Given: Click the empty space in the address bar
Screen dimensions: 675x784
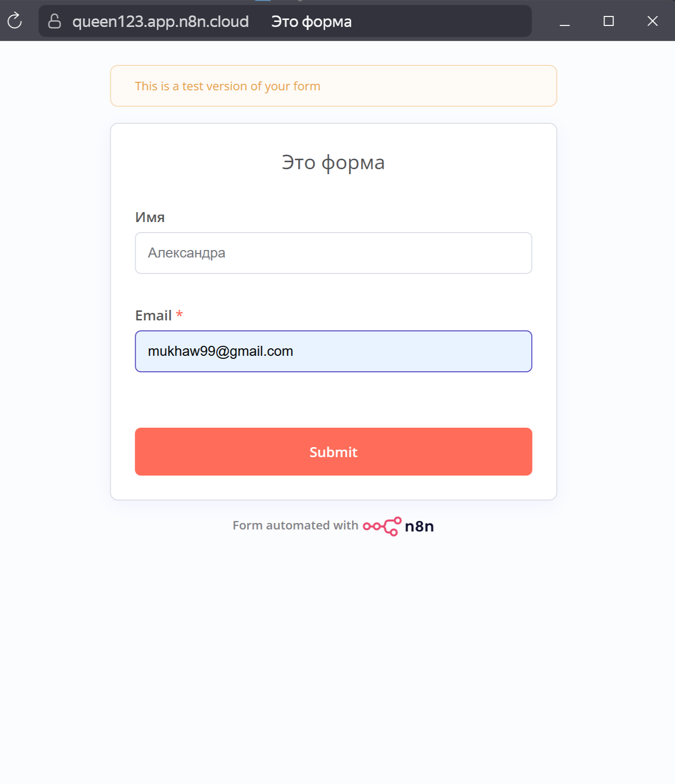Looking at the screenshot, I should click(x=439, y=21).
